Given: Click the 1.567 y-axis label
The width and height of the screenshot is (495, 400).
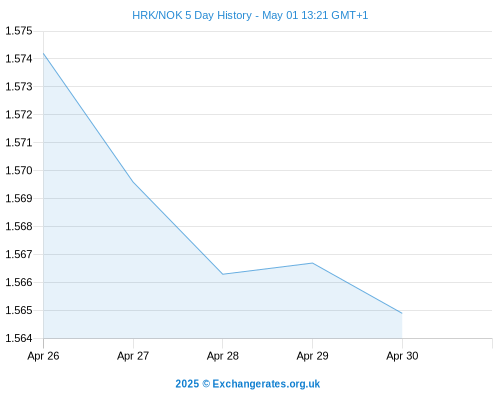Looking at the screenshot, I should coord(19,255).
